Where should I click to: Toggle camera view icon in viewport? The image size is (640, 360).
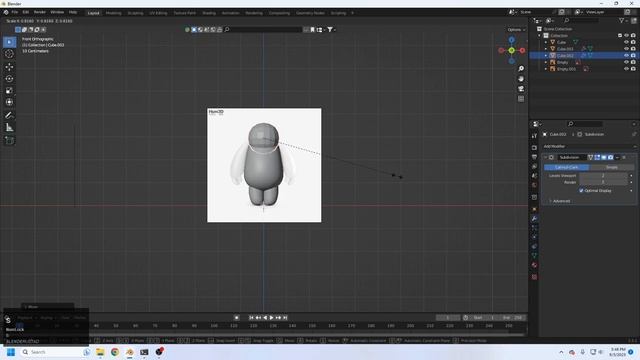pos(521,89)
